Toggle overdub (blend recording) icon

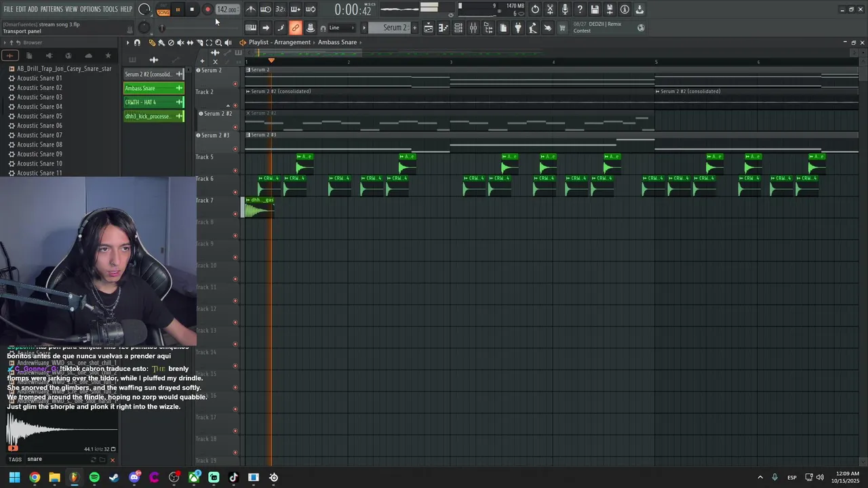click(x=296, y=9)
